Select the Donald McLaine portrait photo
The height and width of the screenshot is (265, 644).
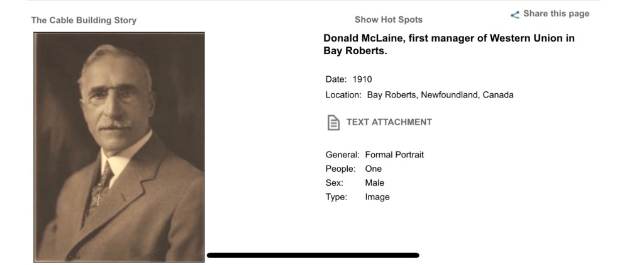click(x=119, y=147)
